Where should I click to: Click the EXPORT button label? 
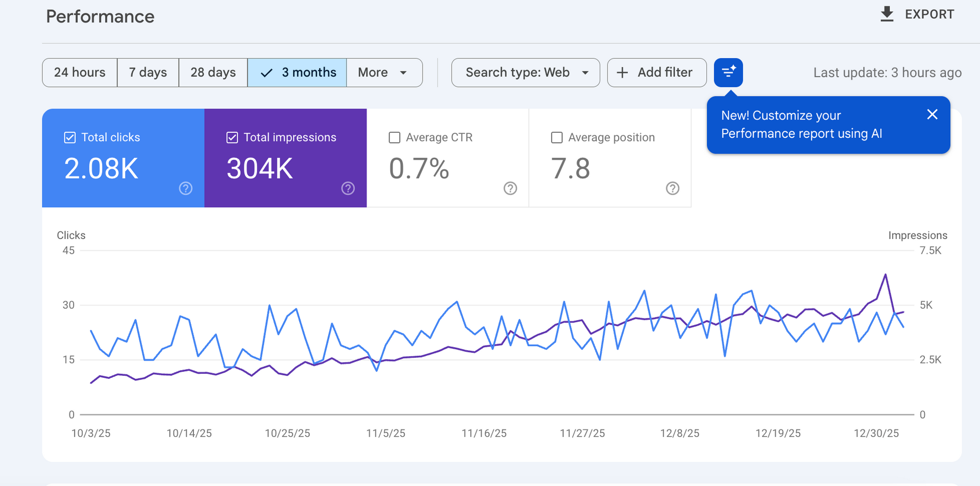[x=929, y=14]
